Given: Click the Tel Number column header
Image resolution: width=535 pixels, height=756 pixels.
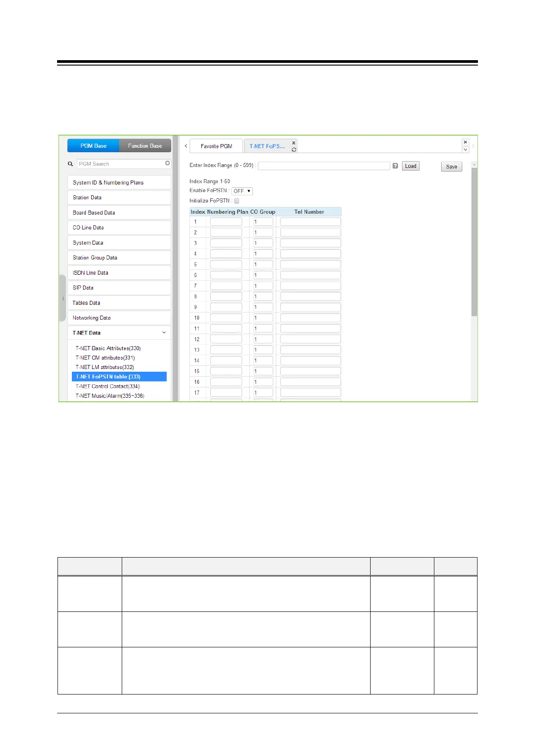Looking at the screenshot, I should pos(309,212).
